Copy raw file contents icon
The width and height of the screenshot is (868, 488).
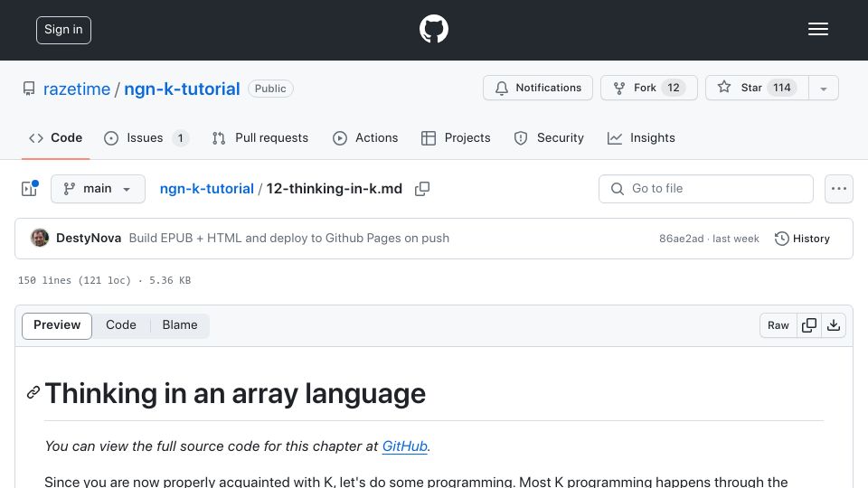808,325
